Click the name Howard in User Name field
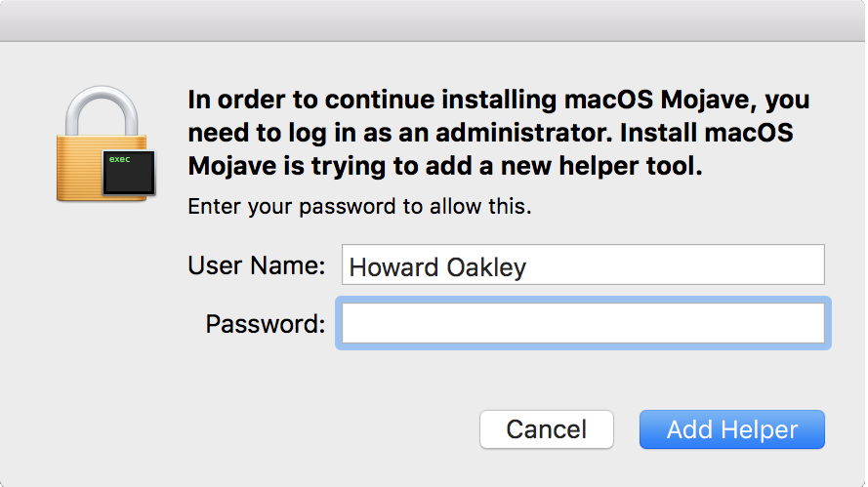The image size is (868, 487). click(390, 266)
